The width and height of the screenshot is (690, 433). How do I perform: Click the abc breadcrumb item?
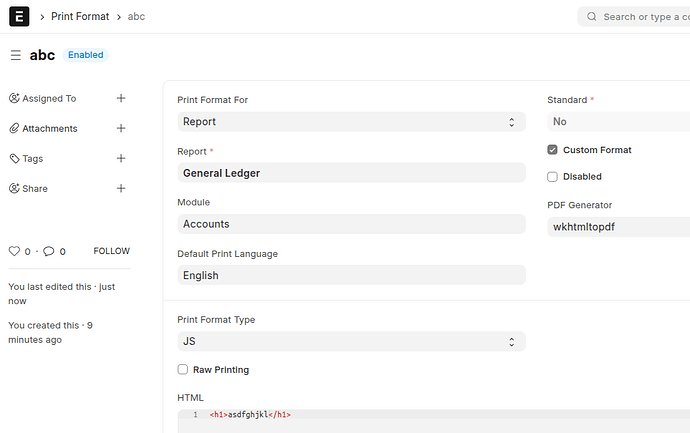[x=136, y=17]
